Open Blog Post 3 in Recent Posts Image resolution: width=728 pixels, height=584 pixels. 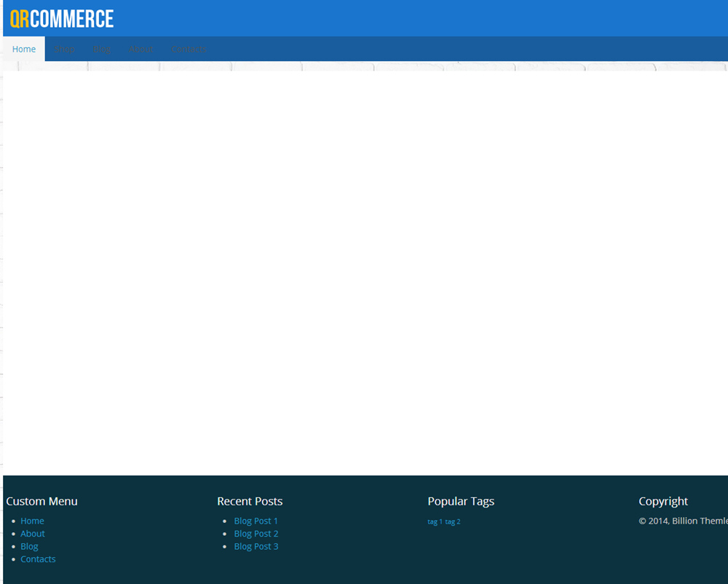click(x=256, y=546)
